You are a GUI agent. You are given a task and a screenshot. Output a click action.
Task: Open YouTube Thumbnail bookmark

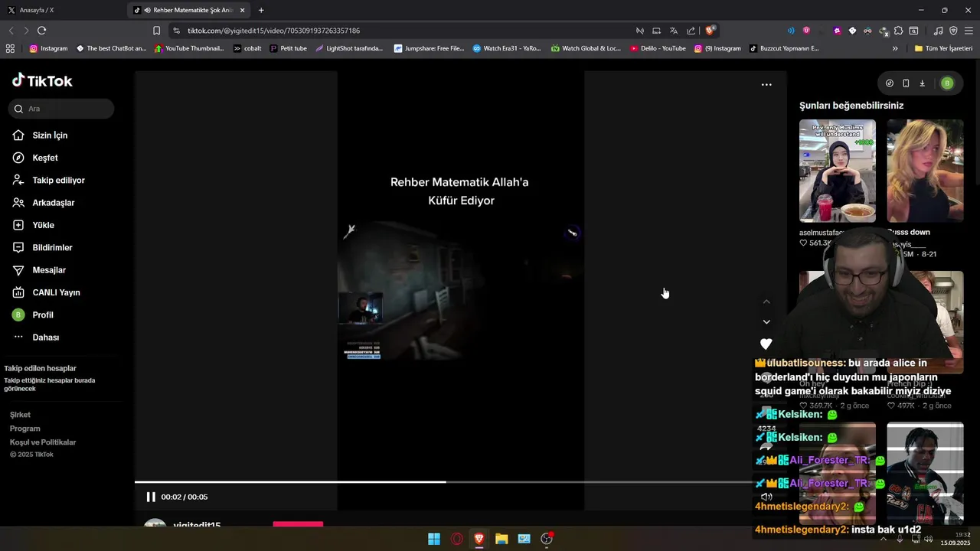(188, 48)
